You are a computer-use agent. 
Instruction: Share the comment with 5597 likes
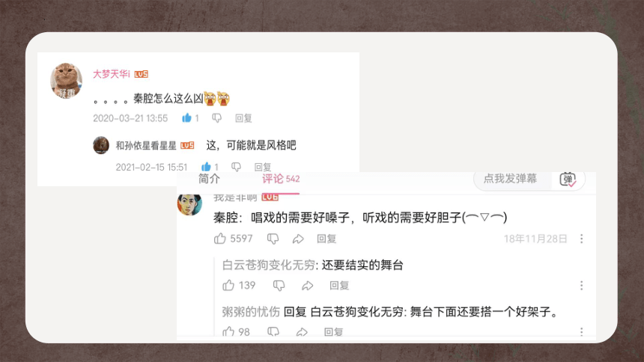[298, 239]
